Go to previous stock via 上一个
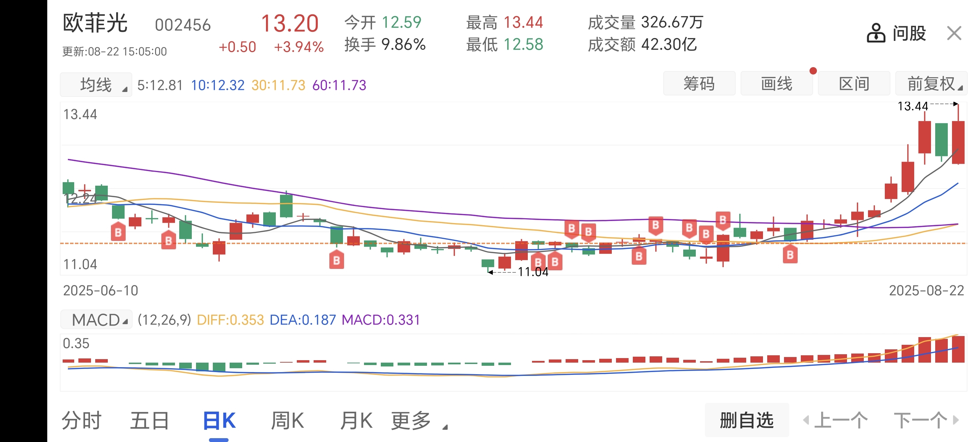980x442 pixels. tap(835, 420)
